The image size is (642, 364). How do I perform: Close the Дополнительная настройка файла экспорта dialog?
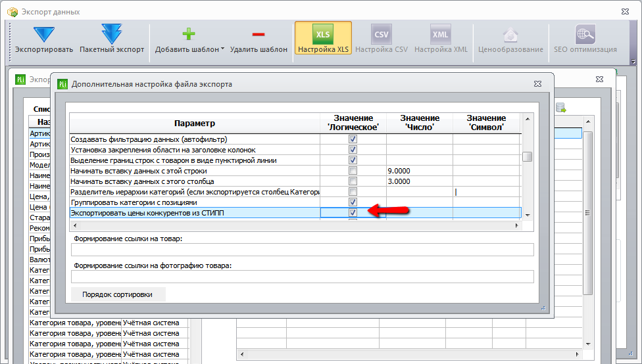(537, 84)
